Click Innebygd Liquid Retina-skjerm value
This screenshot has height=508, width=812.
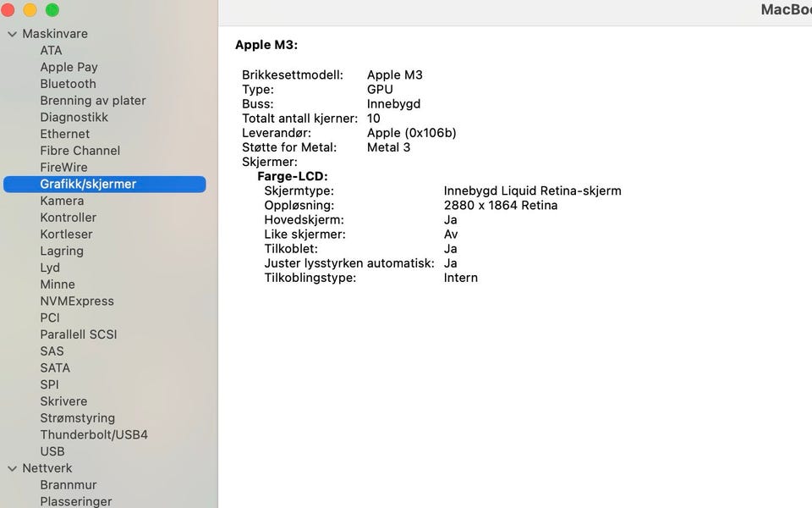(532, 191)
